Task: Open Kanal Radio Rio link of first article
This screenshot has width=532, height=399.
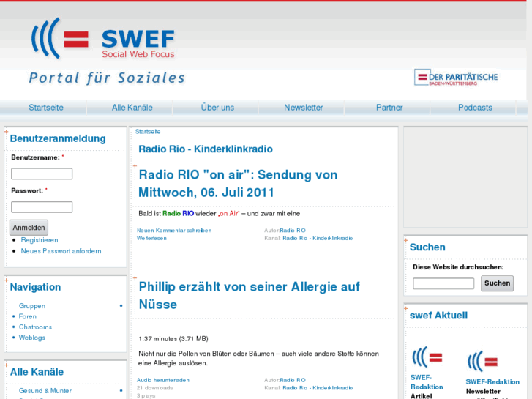Action: click(x=318, y=238)
